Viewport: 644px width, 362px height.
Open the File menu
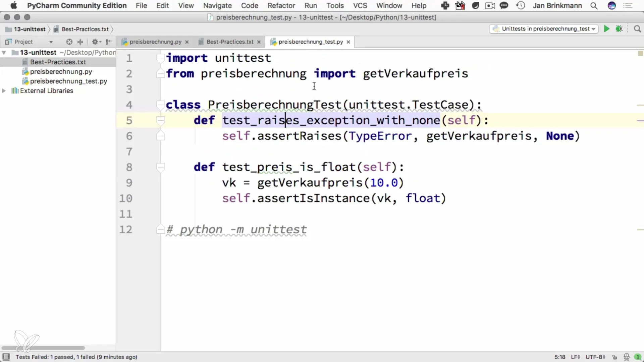(141, 6)
